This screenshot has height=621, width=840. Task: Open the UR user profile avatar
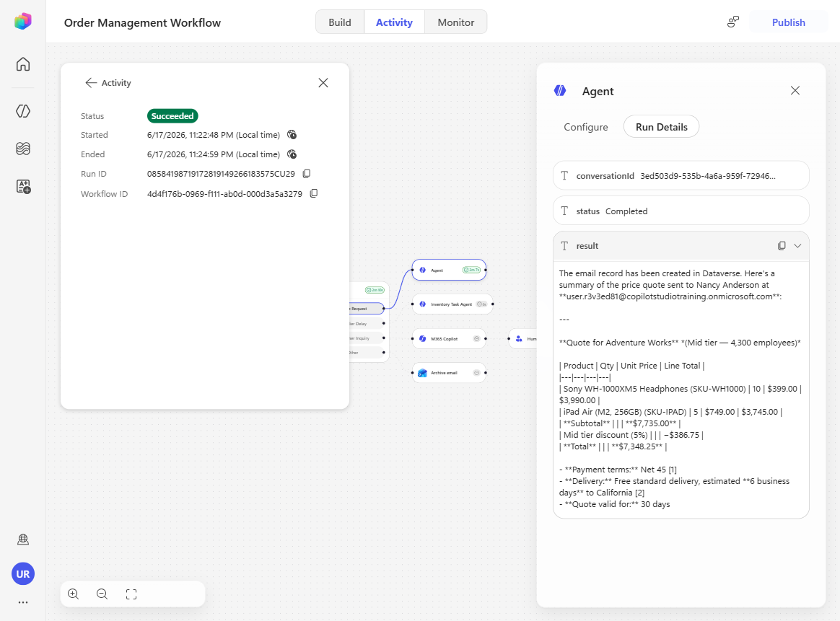(23, 574)
